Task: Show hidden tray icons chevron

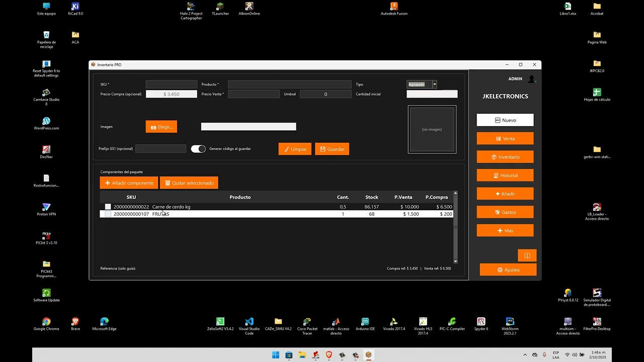Action: pyautogui.click(x=525, y=355)
